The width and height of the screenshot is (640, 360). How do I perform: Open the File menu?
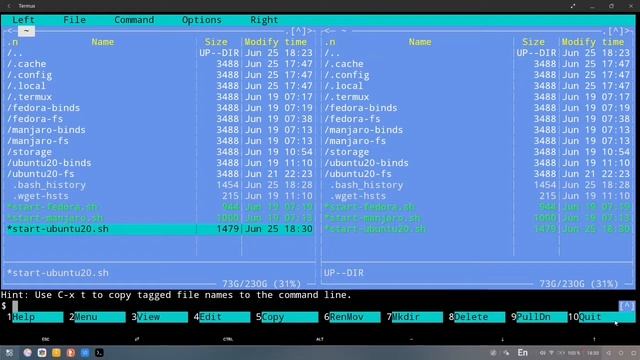74,20
